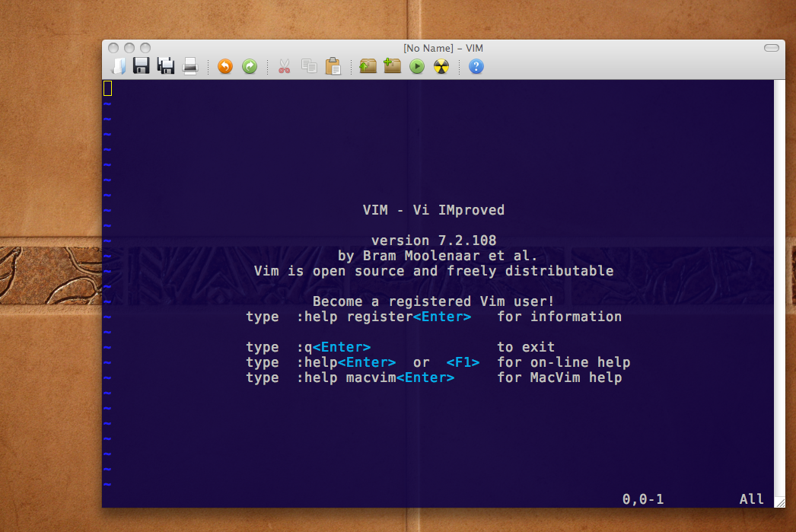
Task: Undo the last change with orange arrow
Action: click(225, 66)
